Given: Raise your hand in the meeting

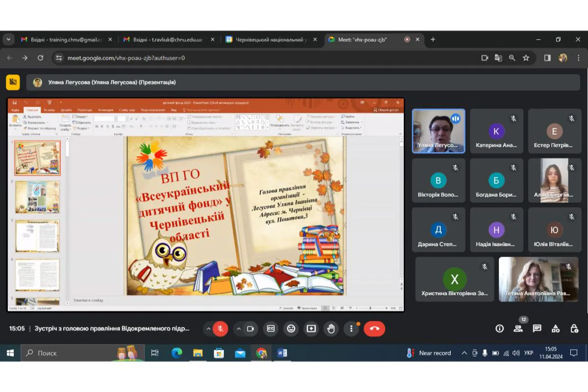Looking at the screenshot, I should (x=331, y=329).
